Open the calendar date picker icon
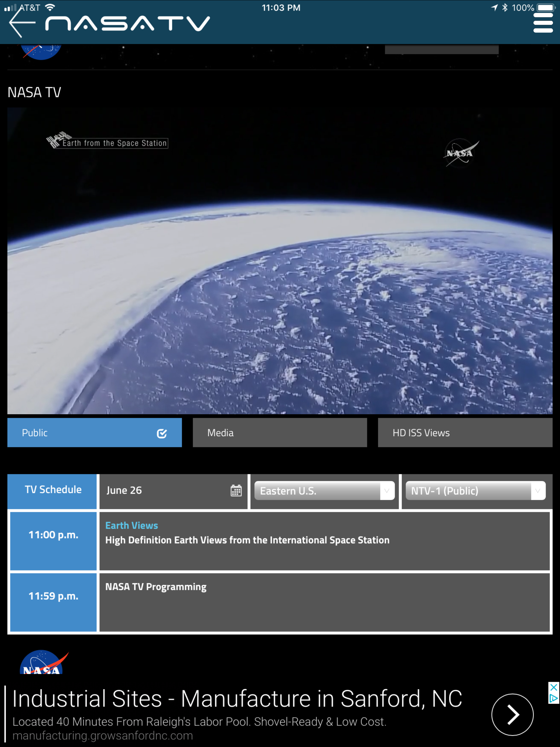The height and width of the screenshot is (747, 560). click(236, 490)
